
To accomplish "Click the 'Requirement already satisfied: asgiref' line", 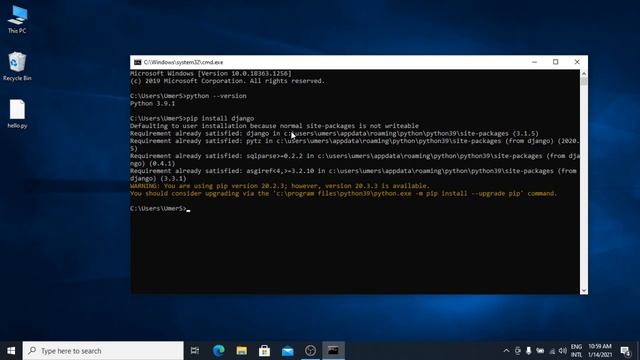I will (x=353, y=175).
